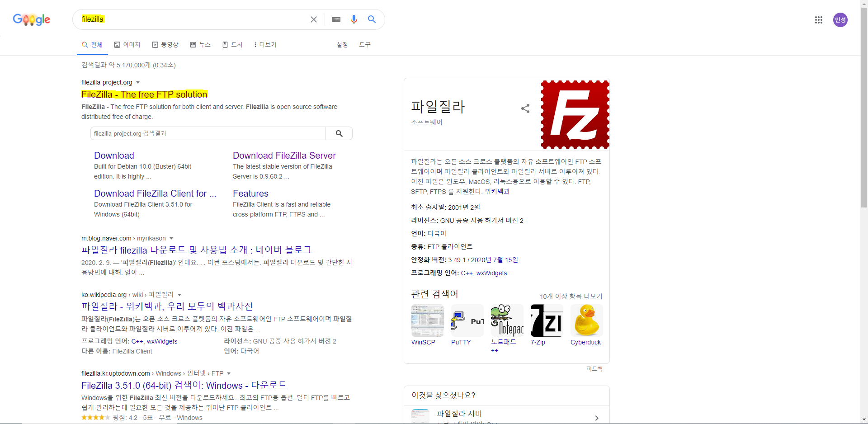Switch to 도서 tab
The width and height of the screenshot is (868, 424).
(232, 45)
